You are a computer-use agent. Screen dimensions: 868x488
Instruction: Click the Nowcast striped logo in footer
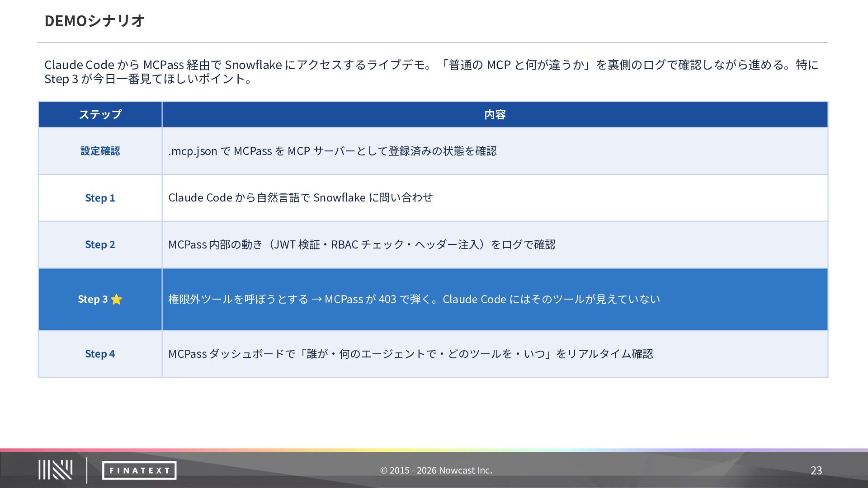[x=55, y=470]
